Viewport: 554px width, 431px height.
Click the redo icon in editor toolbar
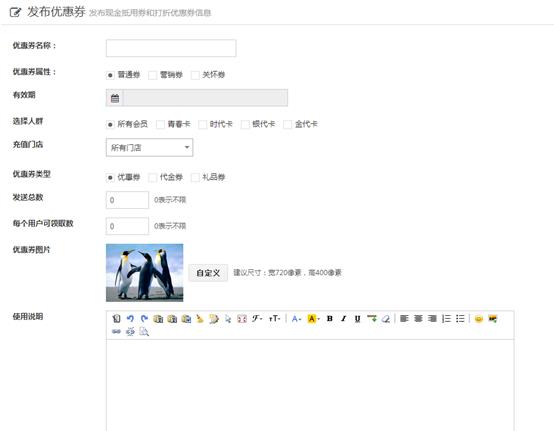(144, 318)
